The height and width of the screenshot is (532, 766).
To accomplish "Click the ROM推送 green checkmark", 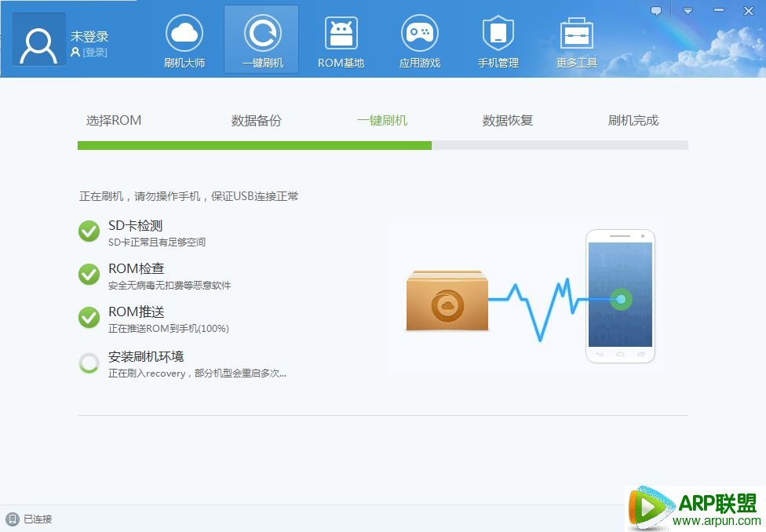I will [89, 318].
